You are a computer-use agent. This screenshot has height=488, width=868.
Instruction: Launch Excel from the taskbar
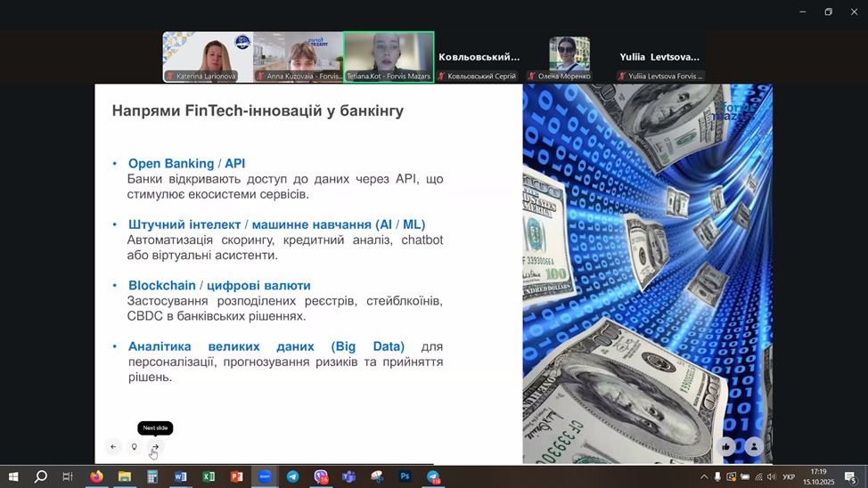209,477
